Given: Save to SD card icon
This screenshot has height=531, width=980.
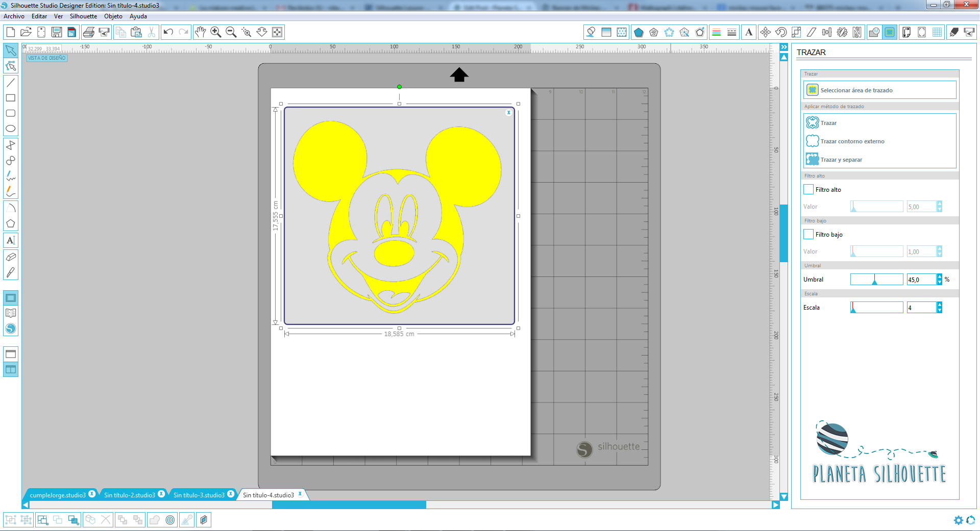Looking at the screenshot, I should (72, 32).
